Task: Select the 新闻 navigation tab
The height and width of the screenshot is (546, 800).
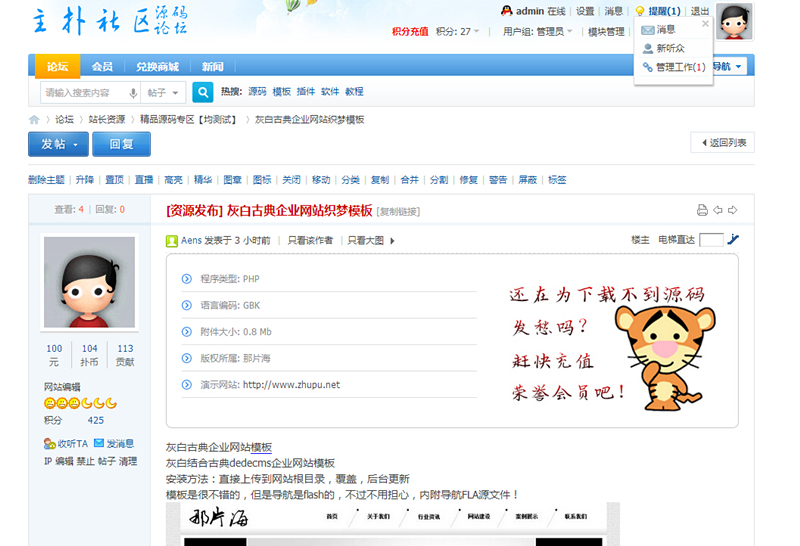Action: pos(212,66)
